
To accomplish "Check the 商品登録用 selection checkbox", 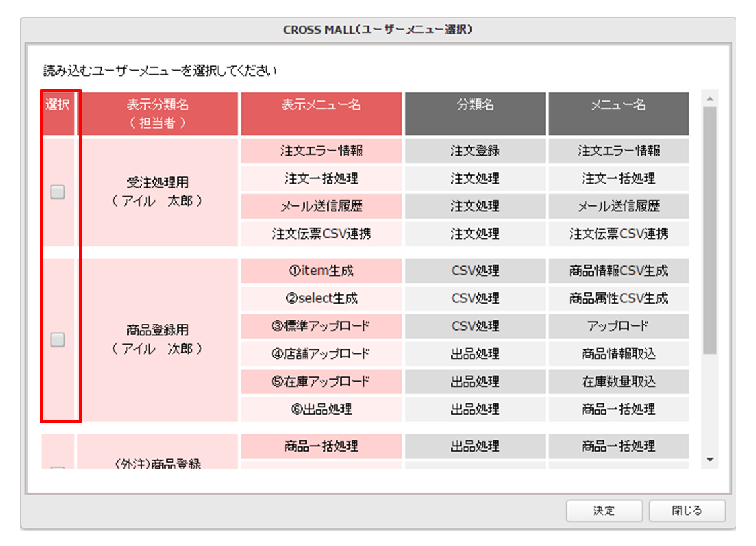I will click(x=58, y=339).
